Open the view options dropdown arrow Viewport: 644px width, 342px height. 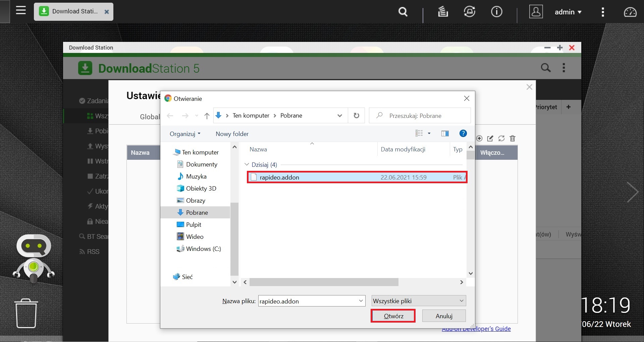tap(429, 133)
